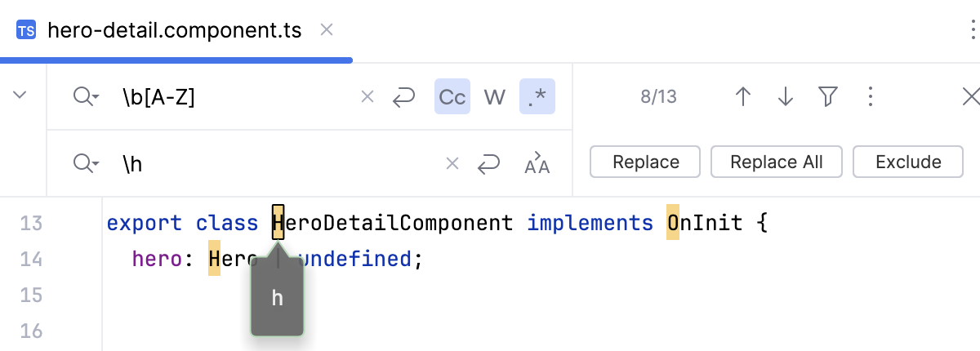Viewport: 980px width, 351px height.
Task: Toggle Match Case option
Action: coord(452,97)
